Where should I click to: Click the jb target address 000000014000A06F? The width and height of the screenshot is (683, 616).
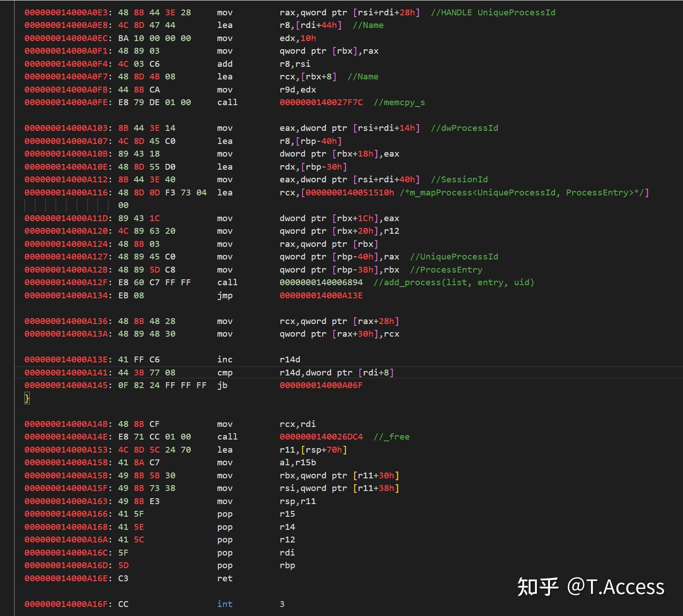(x=321, y=385)
